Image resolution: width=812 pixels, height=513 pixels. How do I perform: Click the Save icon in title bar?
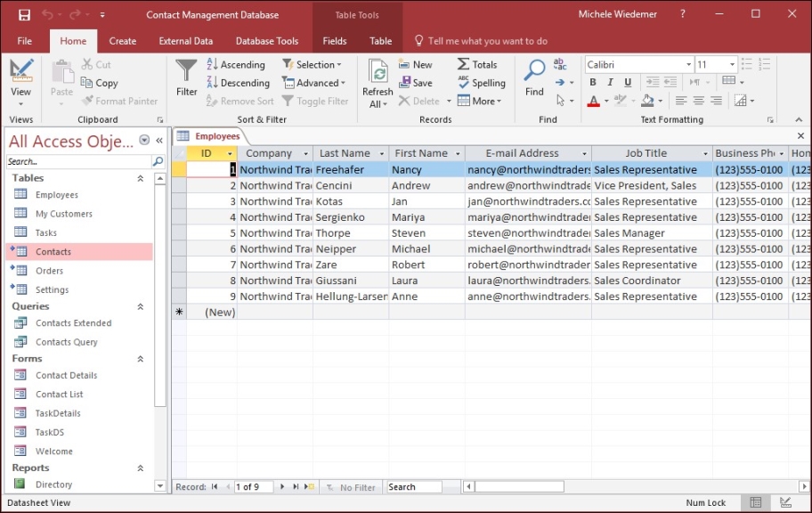tap(24, 15)
